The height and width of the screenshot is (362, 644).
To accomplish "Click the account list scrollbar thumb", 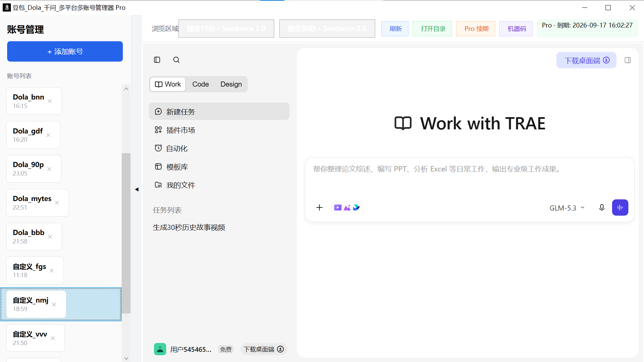I will (126, 233).
